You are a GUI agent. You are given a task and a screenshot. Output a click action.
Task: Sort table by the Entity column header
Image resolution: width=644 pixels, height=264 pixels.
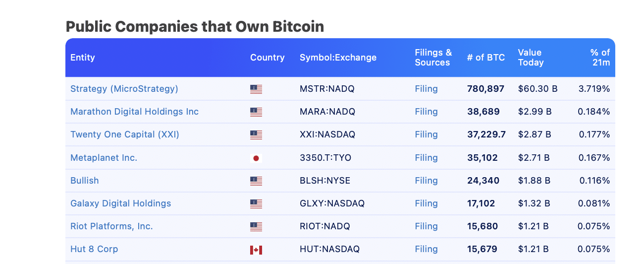click(83, 58)
